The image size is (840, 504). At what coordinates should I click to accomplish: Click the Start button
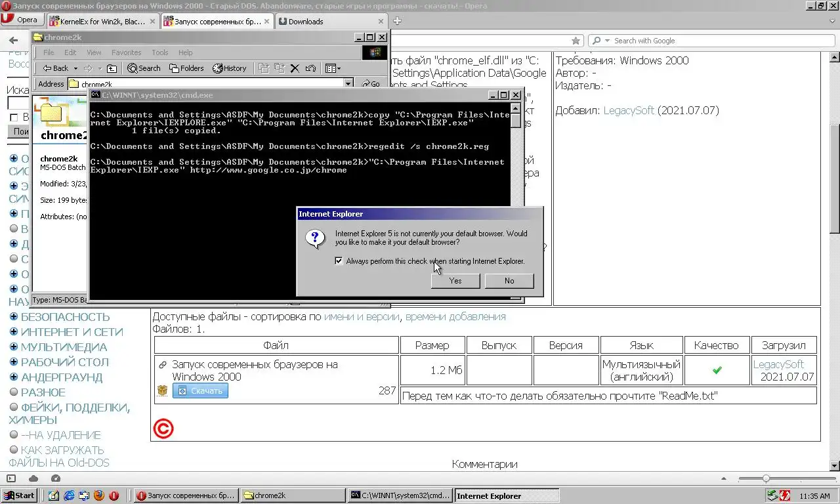[19, 495]
